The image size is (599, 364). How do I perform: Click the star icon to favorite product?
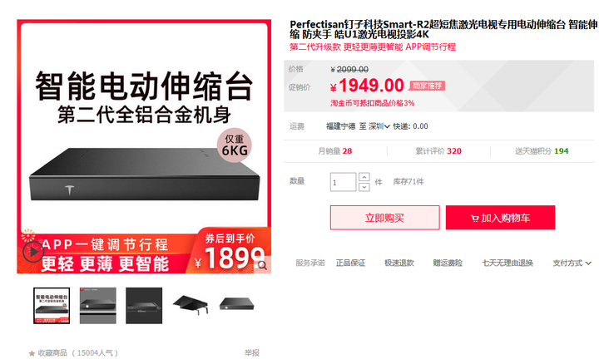[32, 353]
